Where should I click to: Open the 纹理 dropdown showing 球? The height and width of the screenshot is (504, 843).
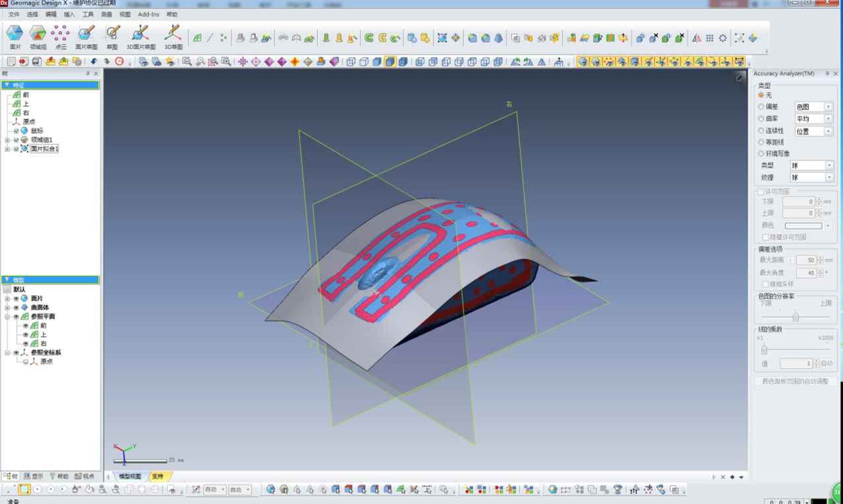click(812, 177)
